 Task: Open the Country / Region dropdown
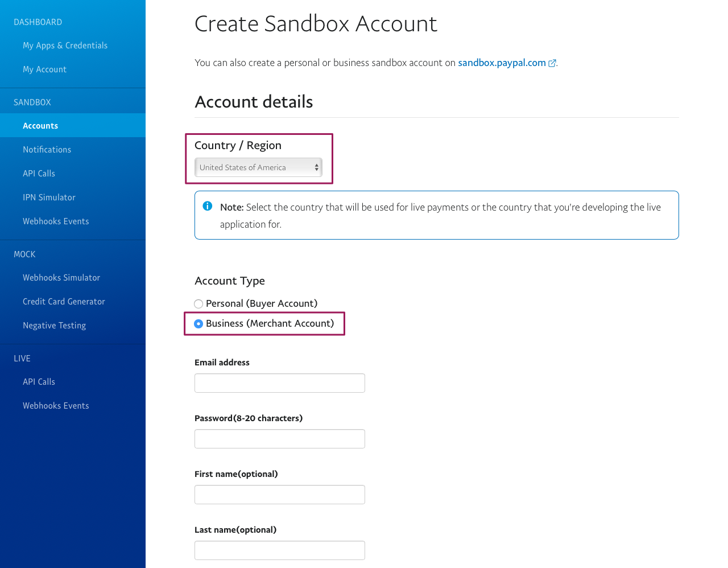258,167
